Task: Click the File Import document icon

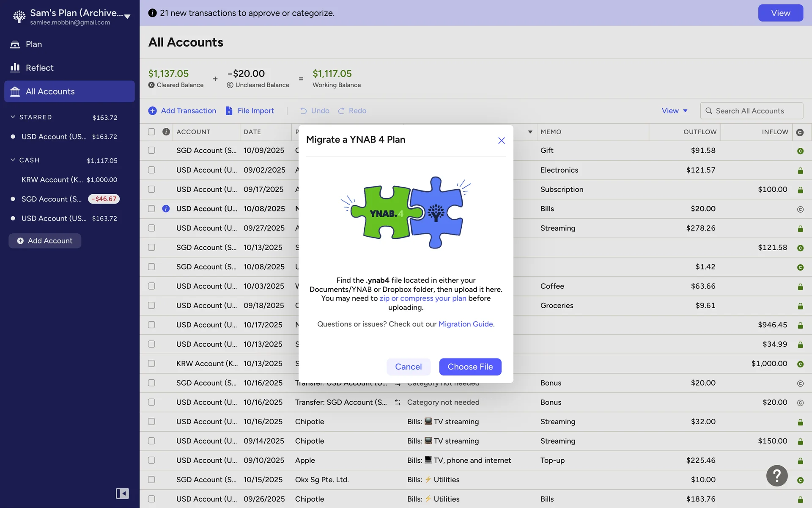Action: pyautogui.click(x=229, y=110)
